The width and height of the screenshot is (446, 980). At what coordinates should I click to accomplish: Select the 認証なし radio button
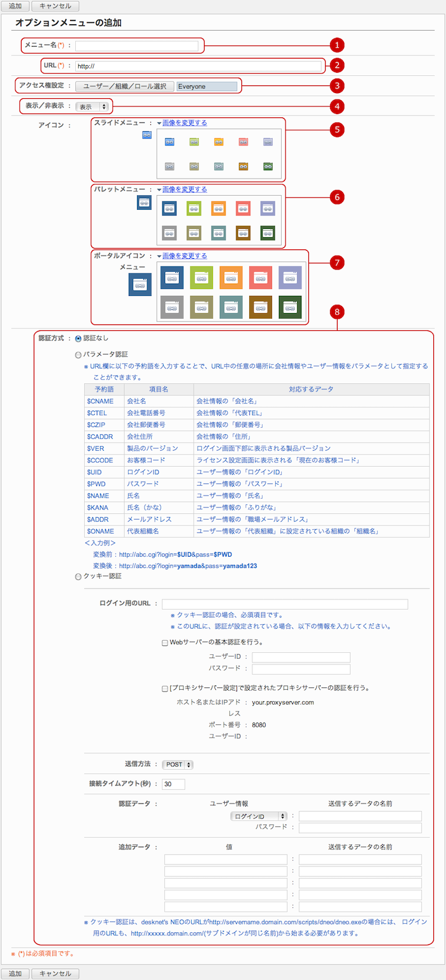(x=78, y=338)
